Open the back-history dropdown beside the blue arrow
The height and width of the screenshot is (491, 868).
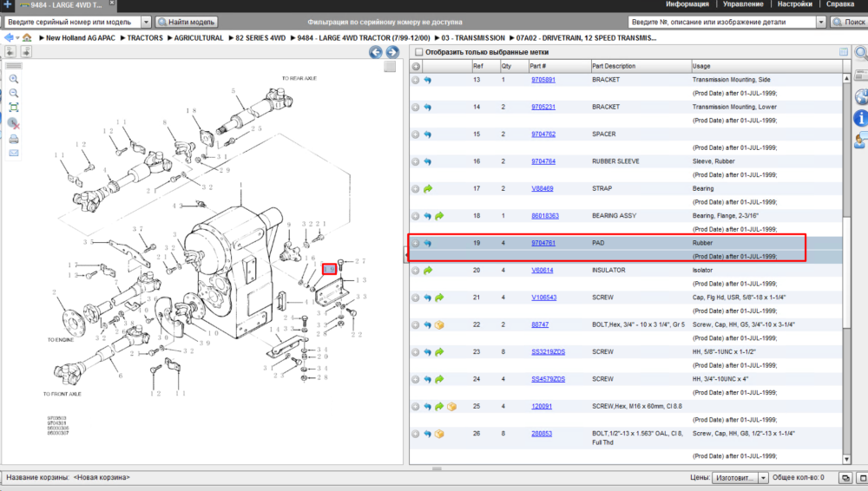17,38
